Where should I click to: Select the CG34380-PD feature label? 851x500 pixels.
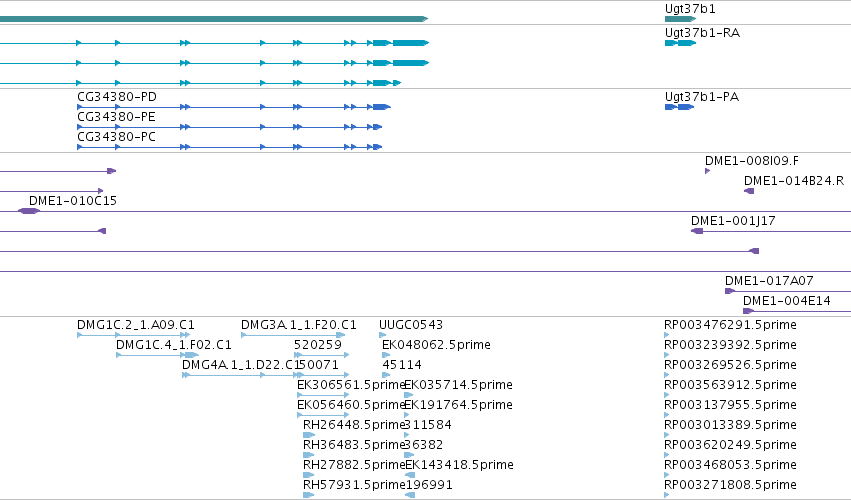pos(117,97)
